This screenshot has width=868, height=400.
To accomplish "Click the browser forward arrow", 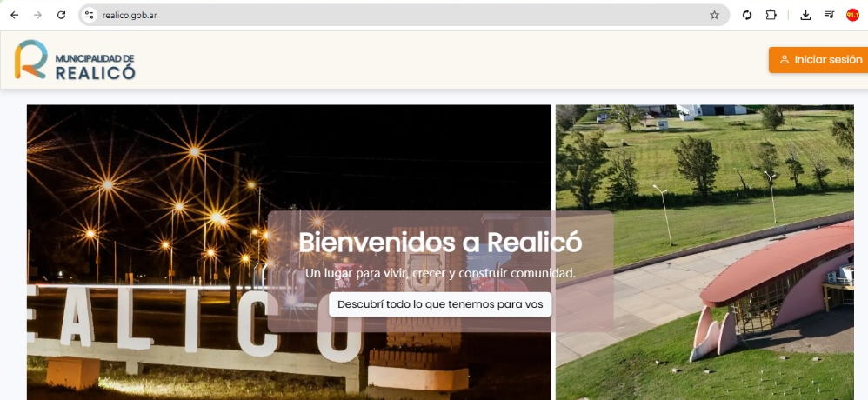I will (x=37, y=15).
